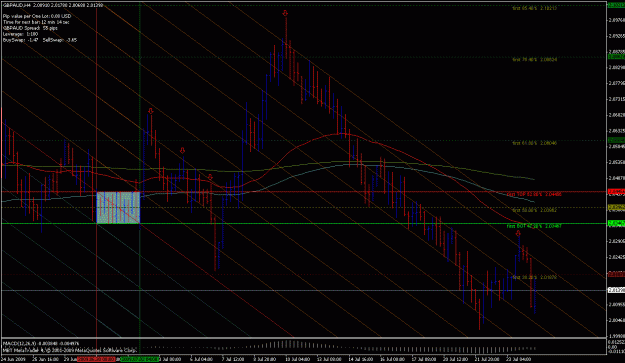Click the red down arrow above the chart's highest peak
The width and height of the screenshot is (625, 363).
pos(285,14)
